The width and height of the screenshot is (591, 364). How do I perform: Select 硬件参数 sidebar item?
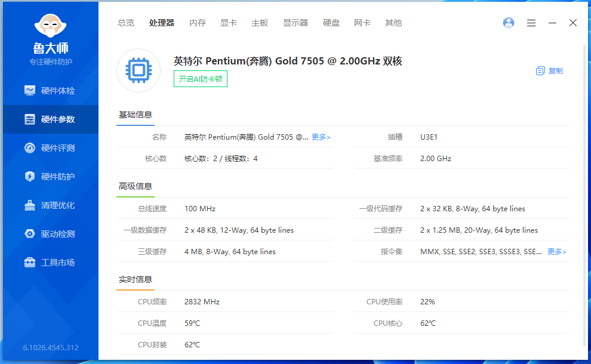click(51, 119)
